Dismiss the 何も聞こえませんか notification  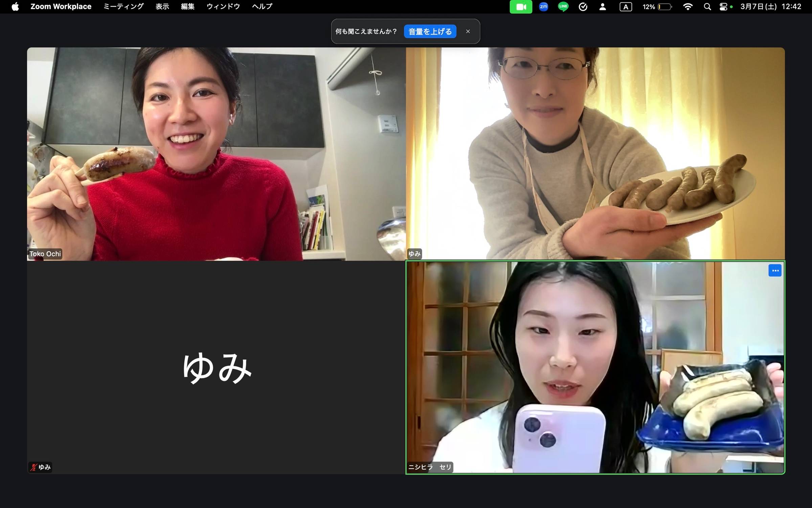pos(468,31)
